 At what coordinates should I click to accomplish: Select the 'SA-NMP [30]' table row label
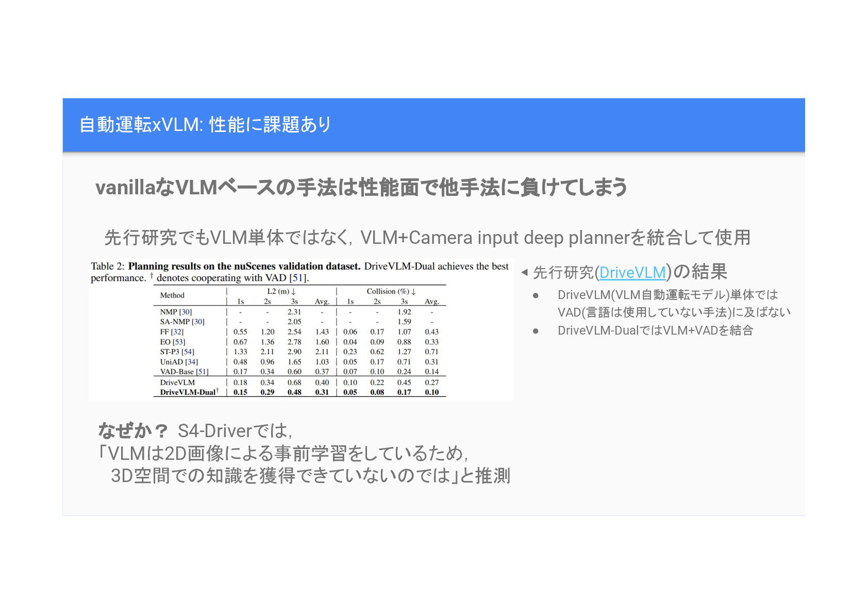point(182,322)
